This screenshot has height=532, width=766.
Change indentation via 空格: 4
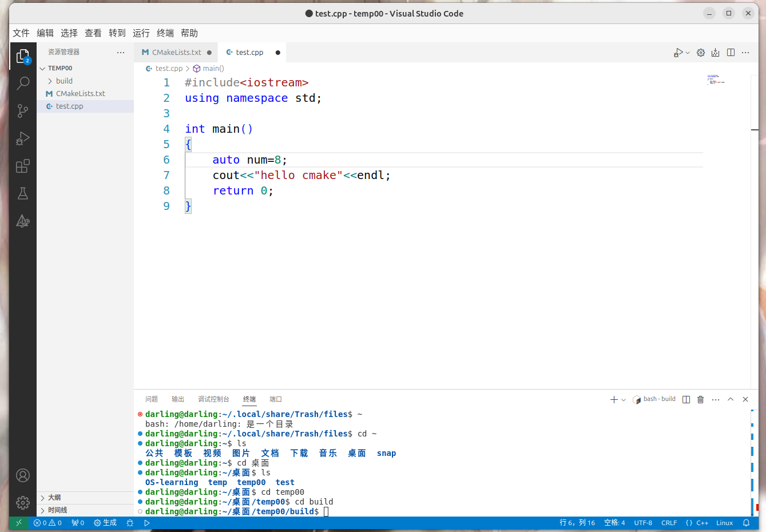point(614,523)
